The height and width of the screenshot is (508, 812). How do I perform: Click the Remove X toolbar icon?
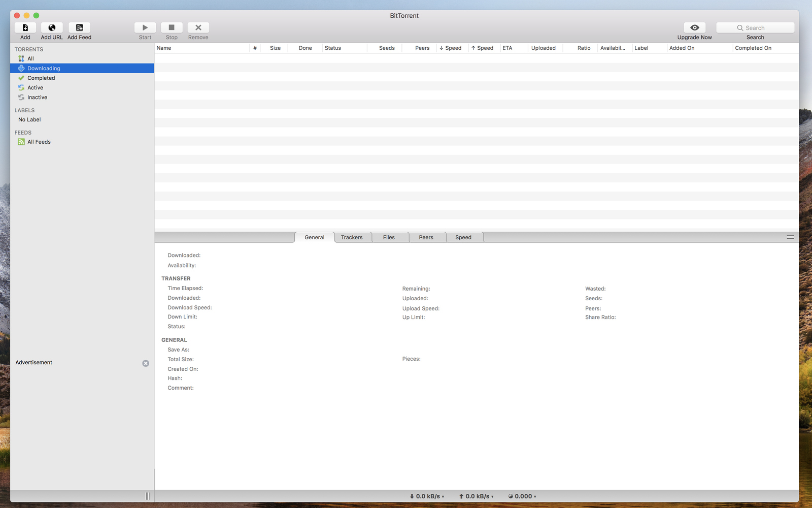pos(198,27)
